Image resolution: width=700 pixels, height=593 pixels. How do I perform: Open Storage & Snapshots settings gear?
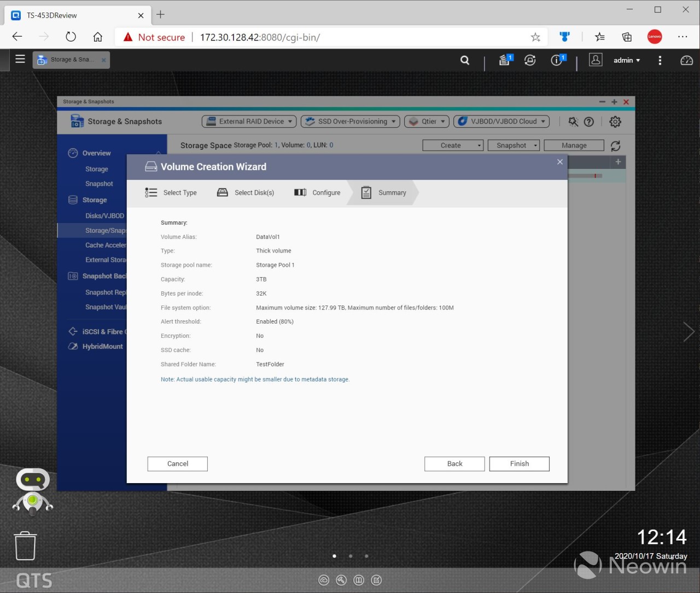(x=615, y=122)
